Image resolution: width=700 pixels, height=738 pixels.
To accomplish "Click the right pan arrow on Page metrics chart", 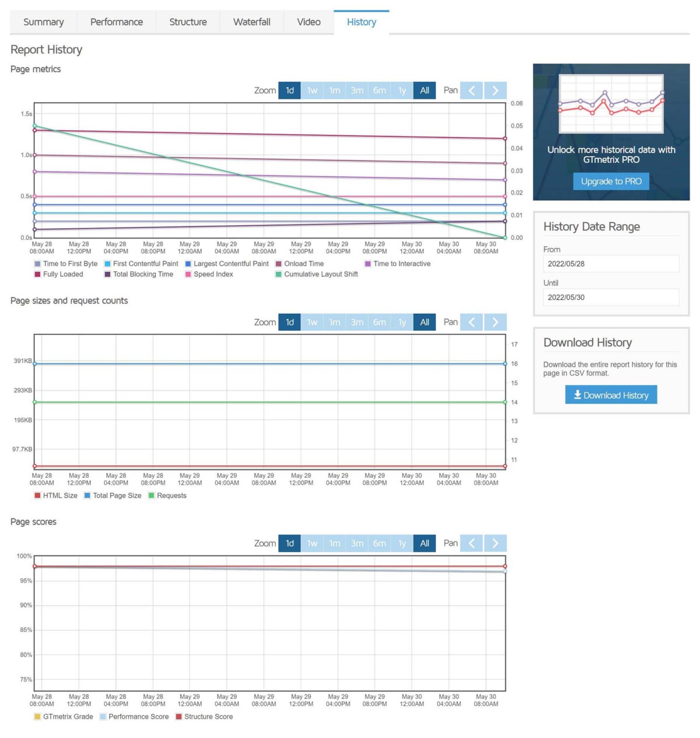I will point(494,90).
